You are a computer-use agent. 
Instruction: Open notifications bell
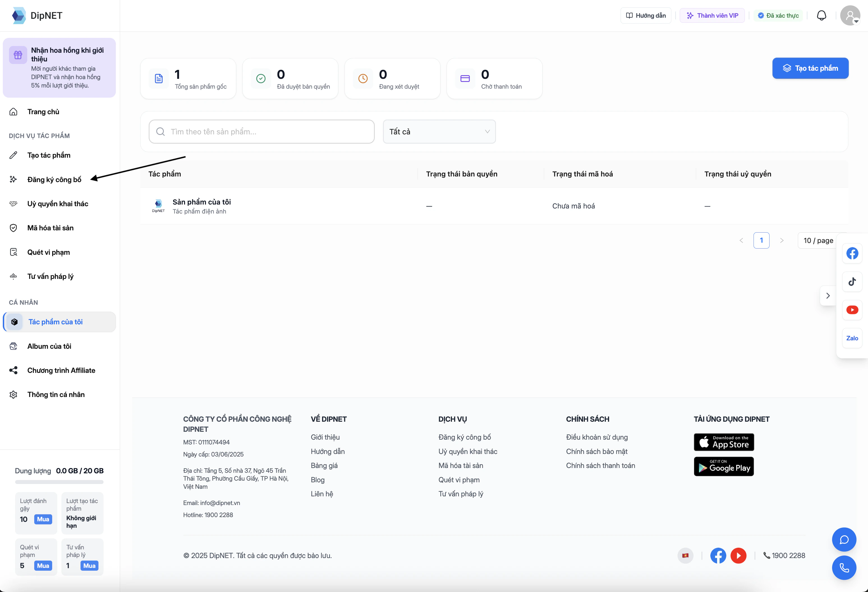[821, 16]
